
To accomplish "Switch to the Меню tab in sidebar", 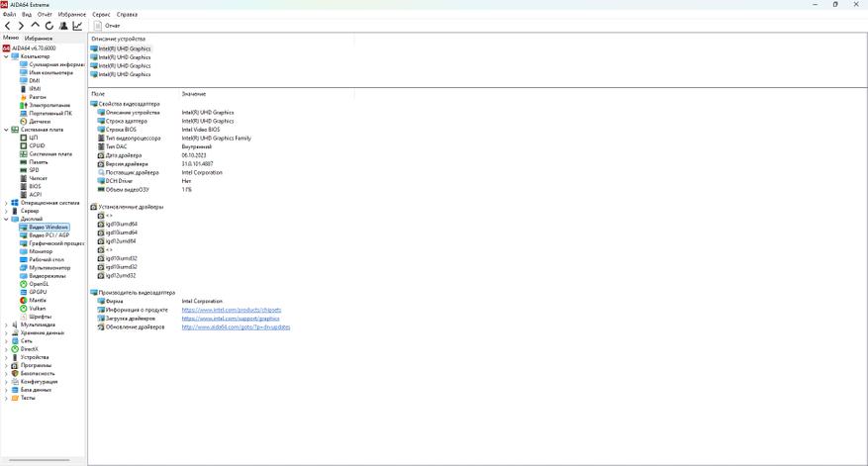I will click(x=11, y=38).
